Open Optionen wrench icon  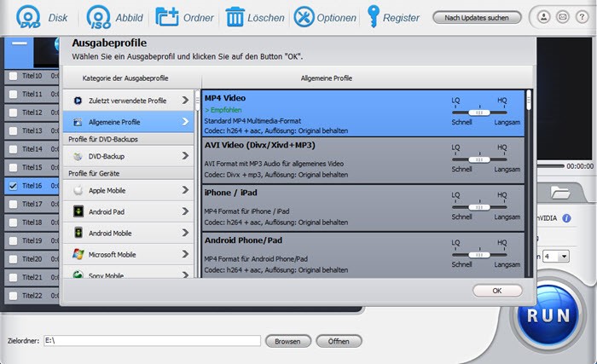(x=304, y=17)
